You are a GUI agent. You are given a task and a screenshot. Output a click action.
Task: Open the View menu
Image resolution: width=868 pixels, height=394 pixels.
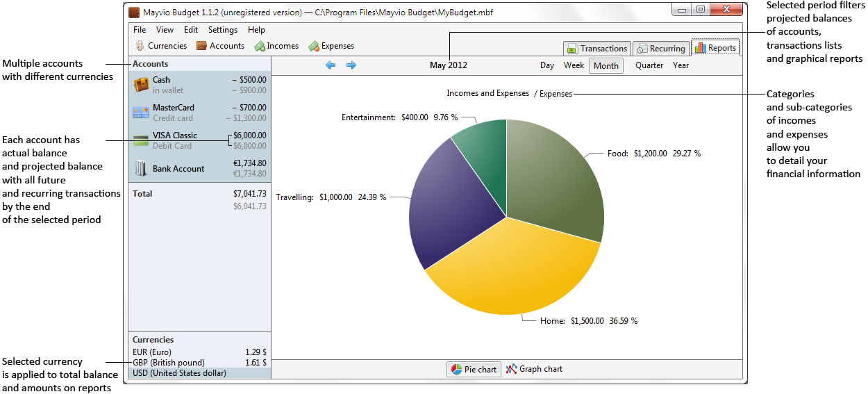pos(165,30)
